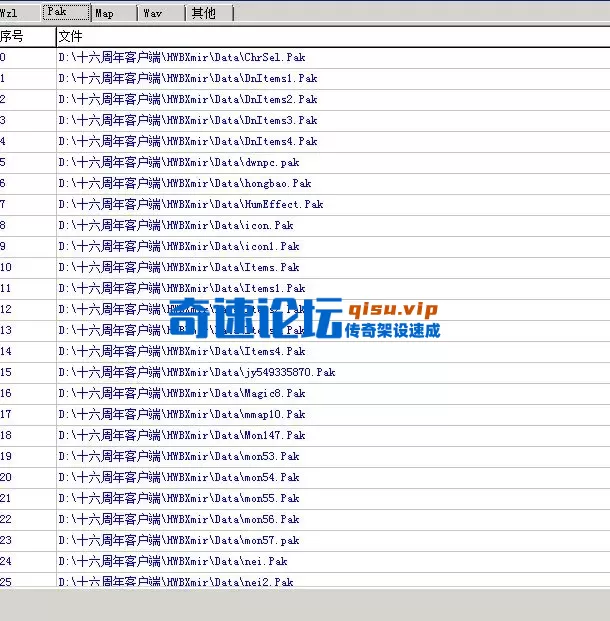Click index number 18 cell
Screen dimensions: 610x621
(x=28, y=436)
